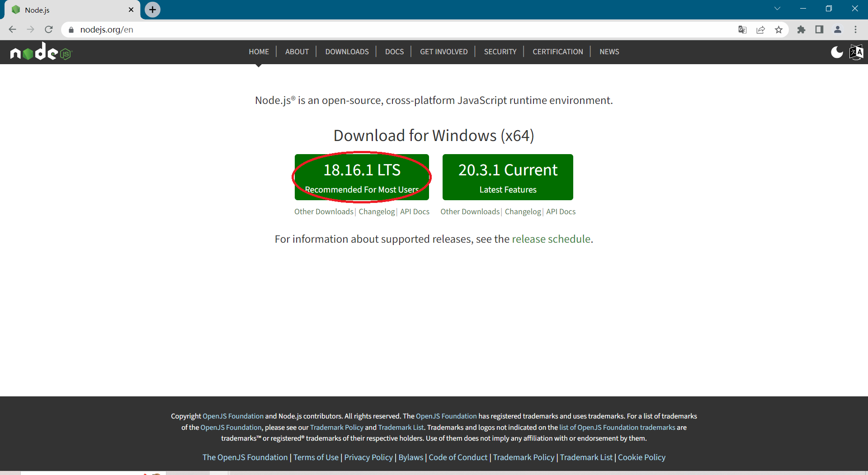Go to the DOCS navigation item
868x475 pixels.
pyautogui.click(x=394, y=52)
